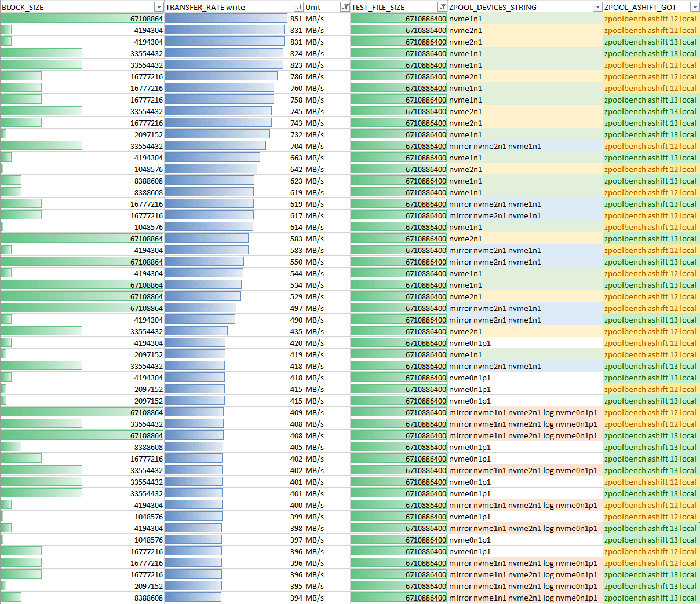700x604 pixels.
Task: Select the MB/s unit cell in the 399 row
Action: click(327, 517)
